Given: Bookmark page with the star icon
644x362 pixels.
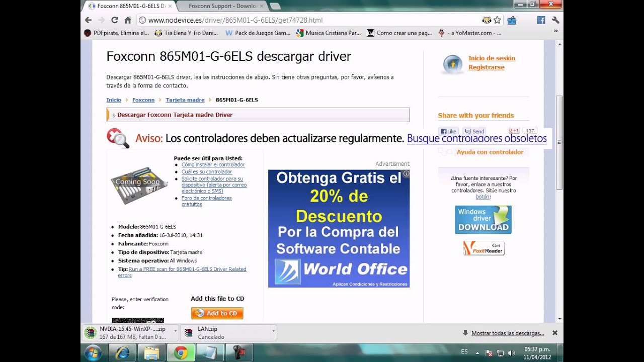Looking at the screenshot, I should pos(498,20).
